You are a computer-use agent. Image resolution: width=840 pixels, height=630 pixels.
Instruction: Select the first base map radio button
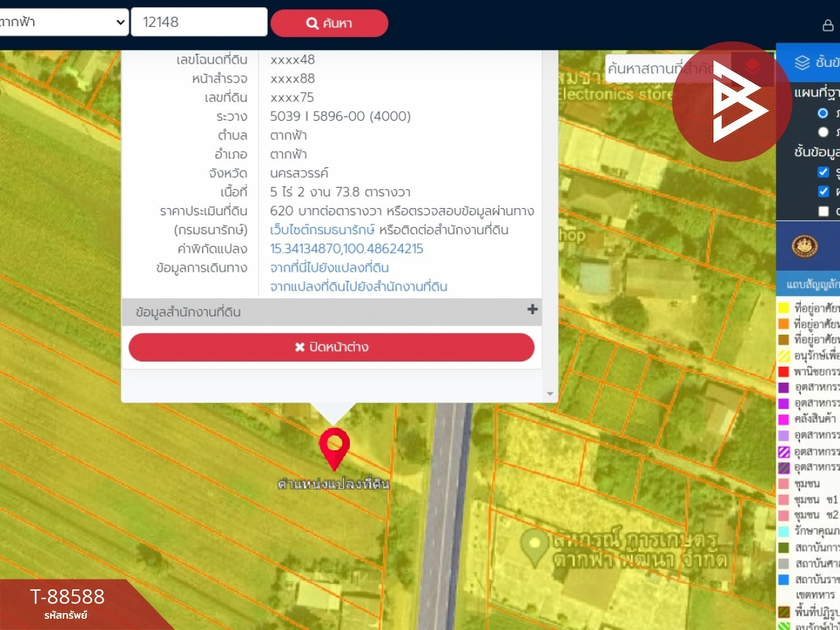[x=823, y=113]
